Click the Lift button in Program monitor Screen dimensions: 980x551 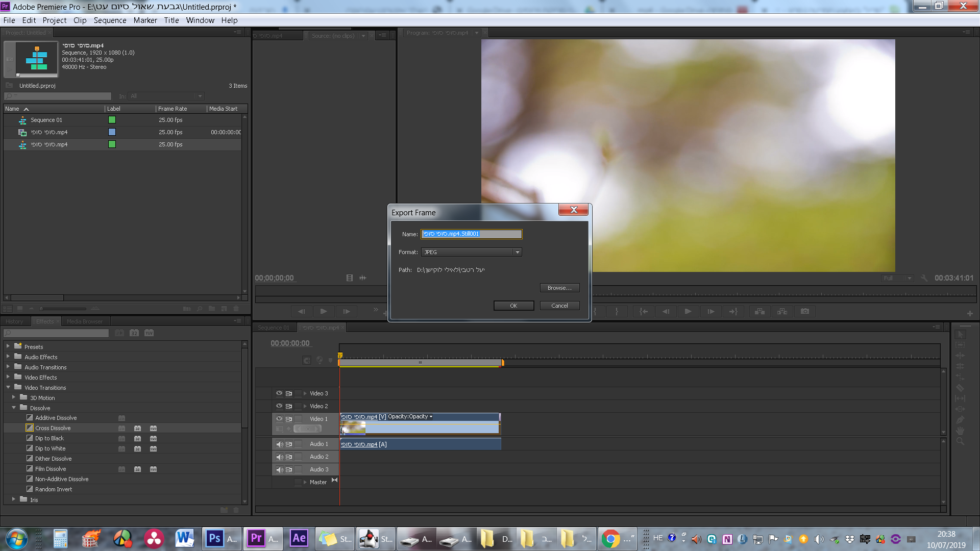click(759, 311)
